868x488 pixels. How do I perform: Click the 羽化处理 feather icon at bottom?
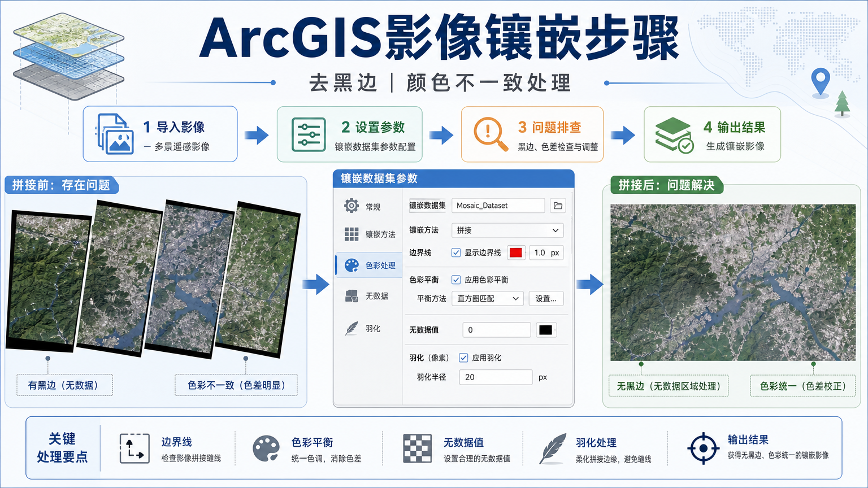click(553, 449)
